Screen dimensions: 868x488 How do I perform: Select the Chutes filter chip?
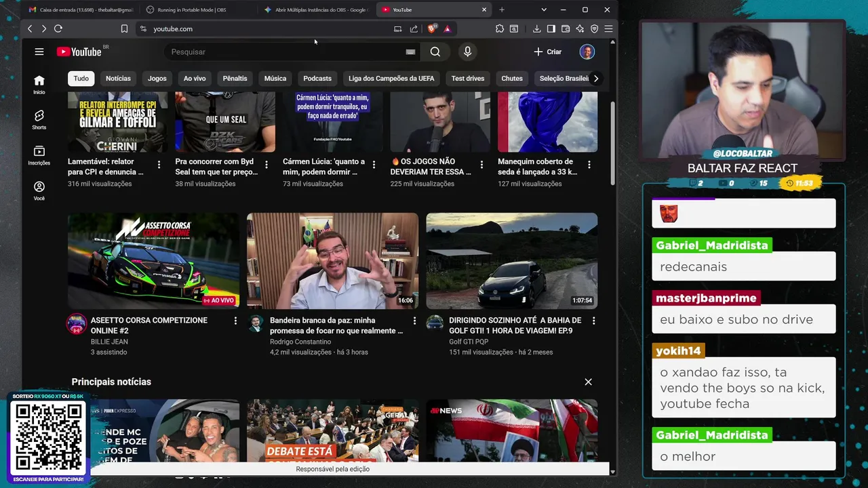coord(512,78)
